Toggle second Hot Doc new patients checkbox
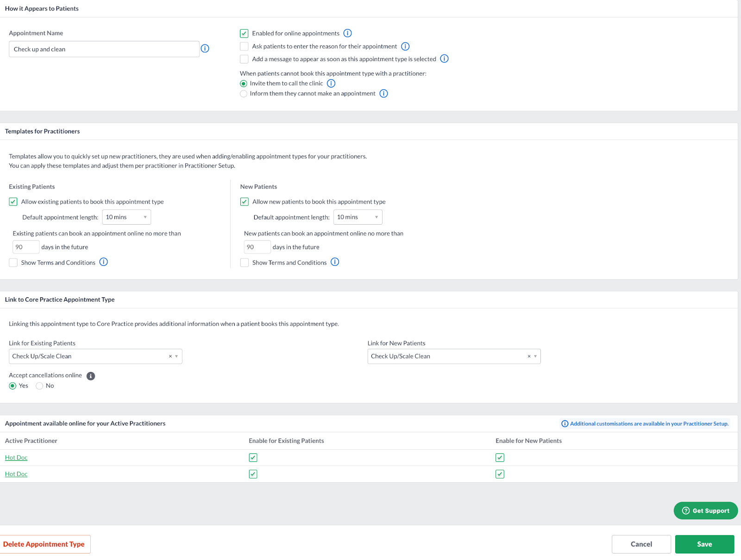 click(x=500, y=474)
